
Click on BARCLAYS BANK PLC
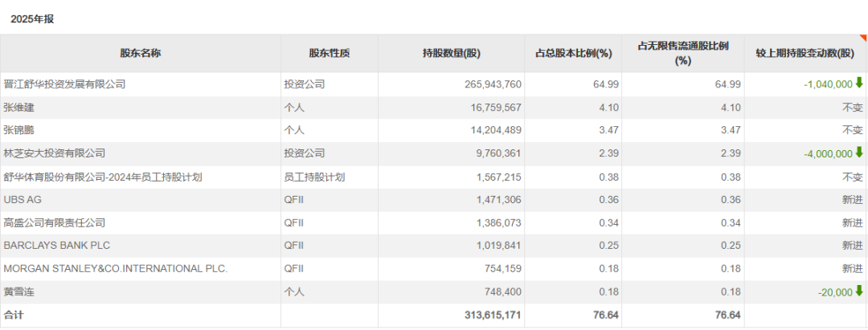click(52, 246)
